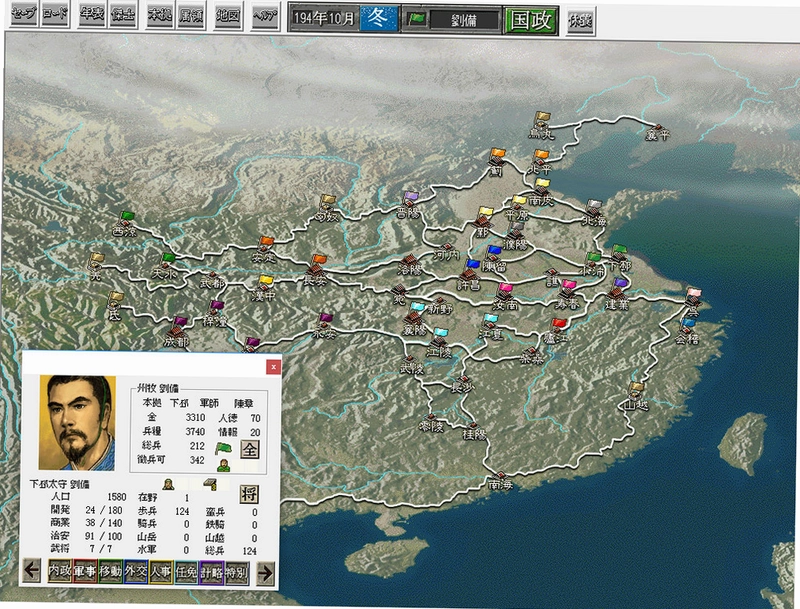This screenshot has width=800, height=609.
Task: Click the 将 officers button
Action: pos(249,494)
